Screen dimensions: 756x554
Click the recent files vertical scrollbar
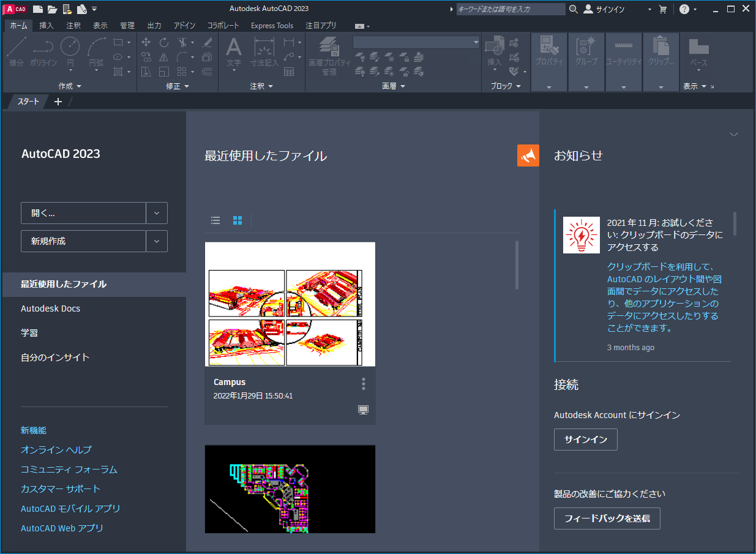point(517,265)
